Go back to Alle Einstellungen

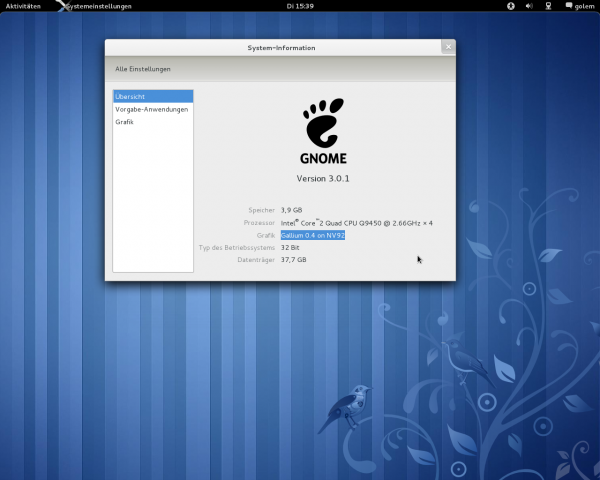coord(143,69)
